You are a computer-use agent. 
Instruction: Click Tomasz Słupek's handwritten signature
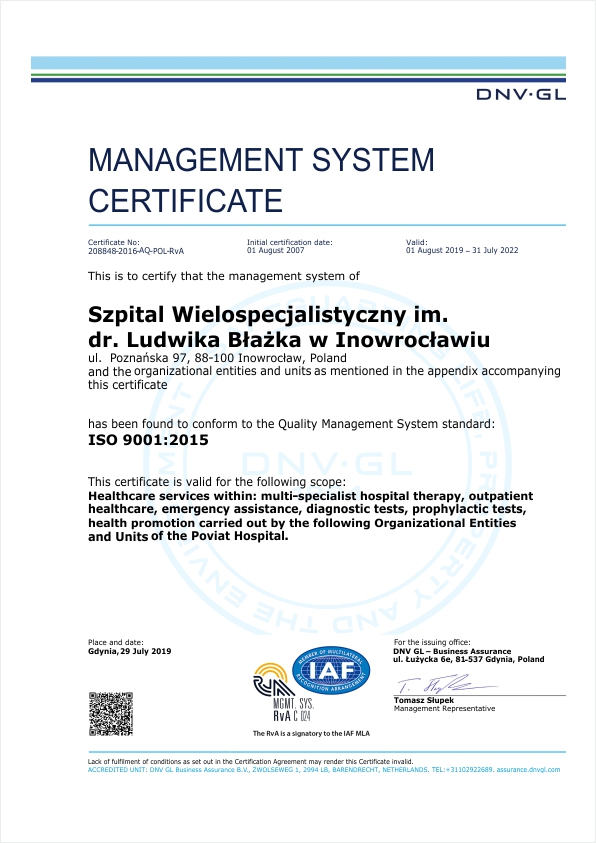pos(446,684)
